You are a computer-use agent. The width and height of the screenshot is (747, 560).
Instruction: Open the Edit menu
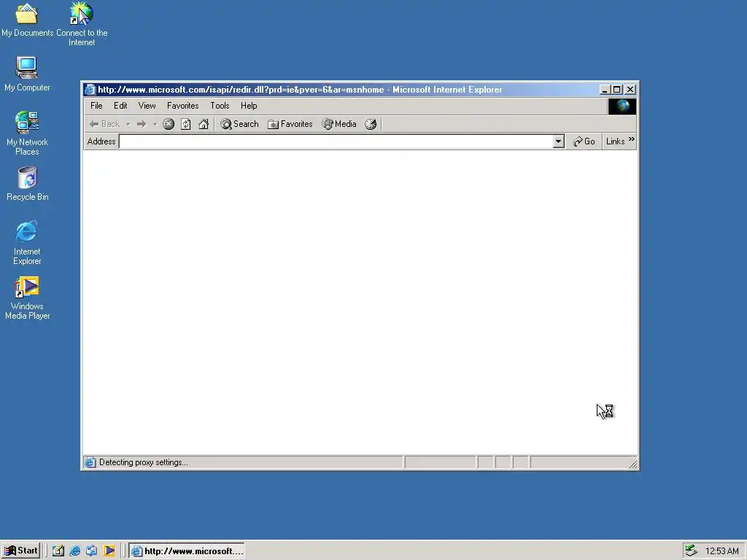[x=120, y=106]
